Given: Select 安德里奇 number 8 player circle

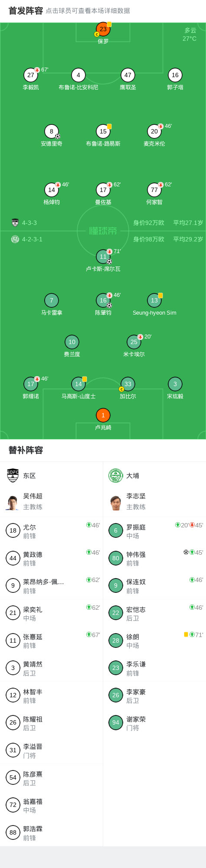Looking at the screenshot, I should click(x=52, y=131).
